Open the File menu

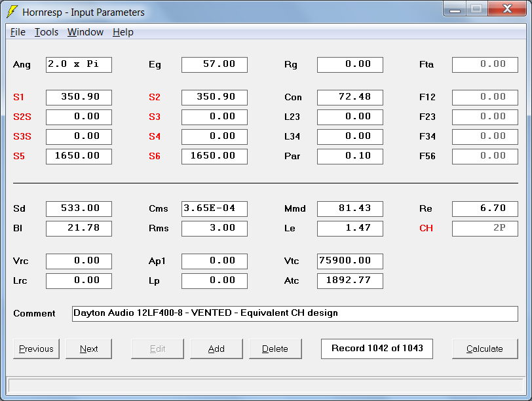[x=18, y=32]
